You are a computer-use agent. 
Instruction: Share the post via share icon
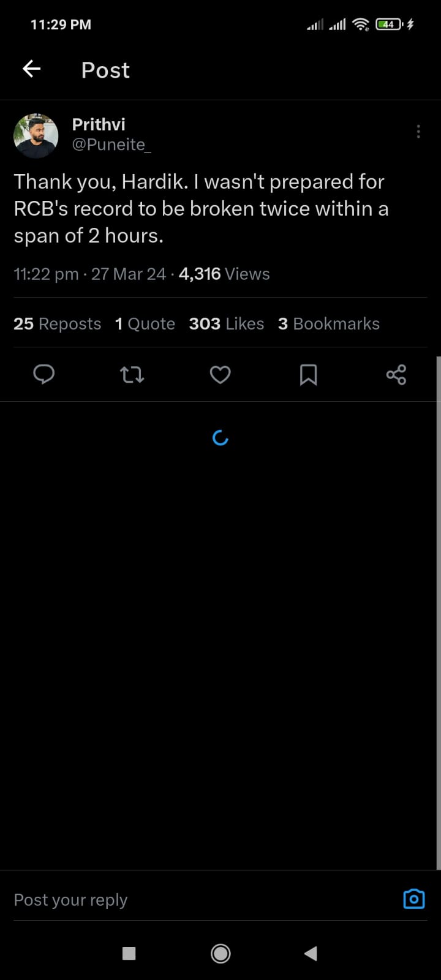396,374
